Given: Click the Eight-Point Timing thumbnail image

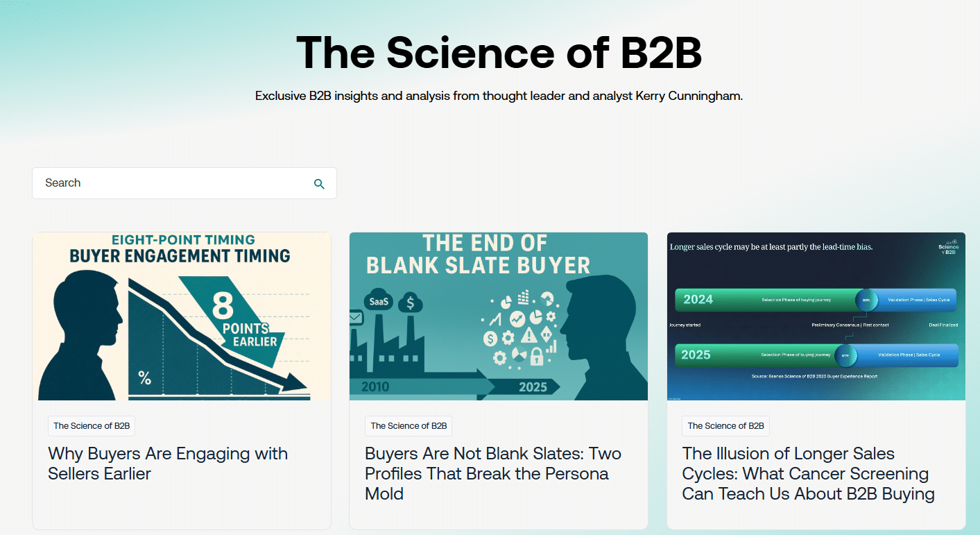Looking at the screenshot, I should 182,316.
